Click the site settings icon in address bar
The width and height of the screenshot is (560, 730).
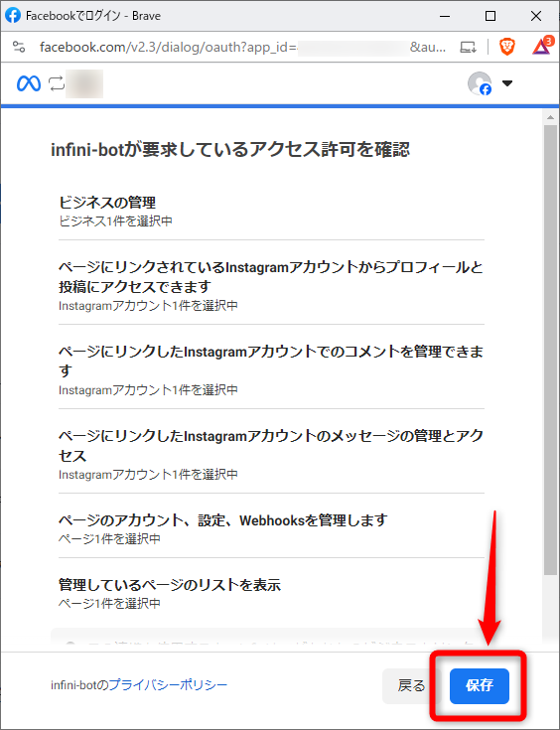click(x=19, y=47)
